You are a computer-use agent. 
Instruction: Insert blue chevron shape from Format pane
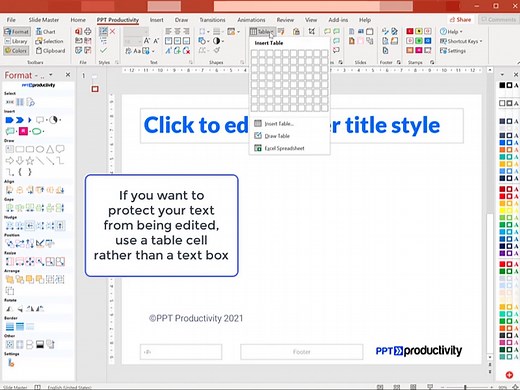[x=20, y=120]
